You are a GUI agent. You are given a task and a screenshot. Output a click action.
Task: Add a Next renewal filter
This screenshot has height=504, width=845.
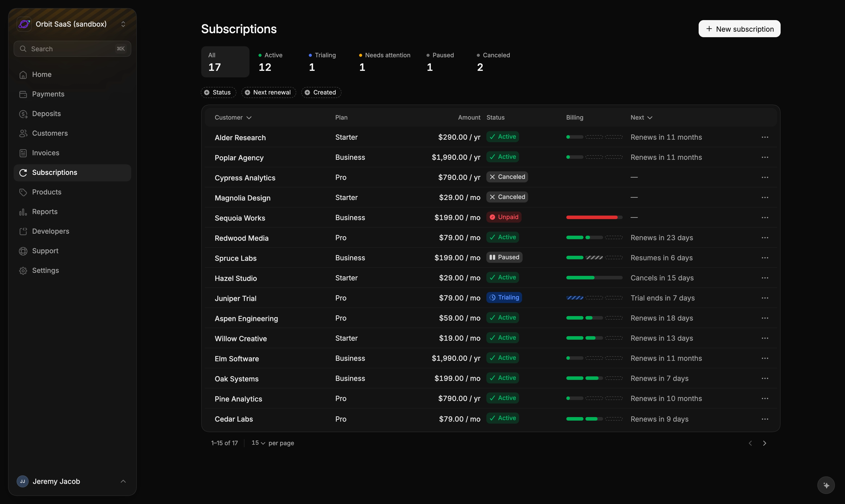point(269,92)
